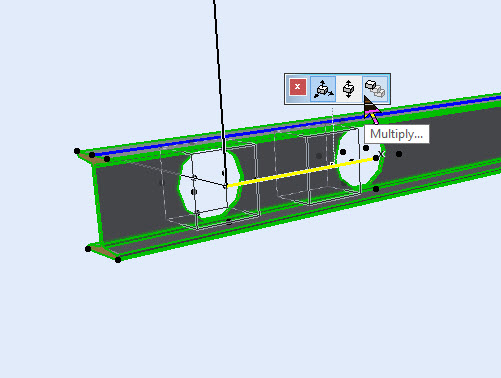Select the yellow drag vector line

click(x=300, y=173)
